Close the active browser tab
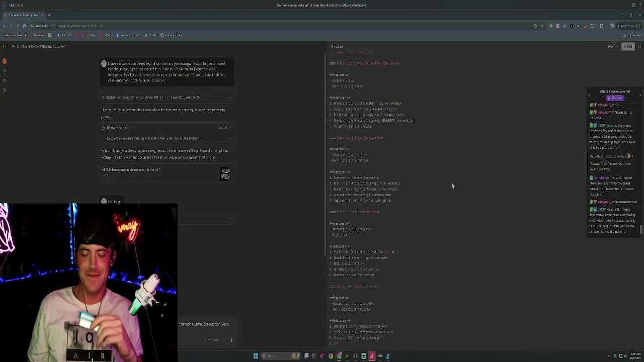This screenshot has width=644, height=362. pos(42,15)
